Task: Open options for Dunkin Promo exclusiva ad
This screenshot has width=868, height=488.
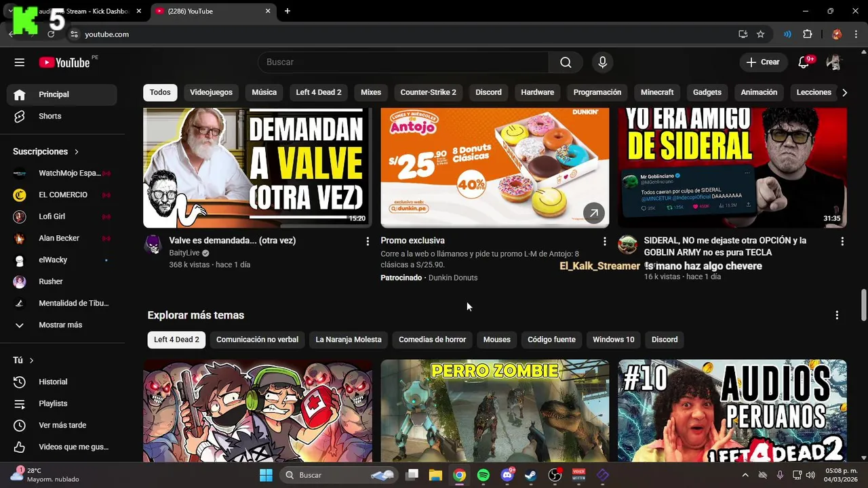Action: 605,241
